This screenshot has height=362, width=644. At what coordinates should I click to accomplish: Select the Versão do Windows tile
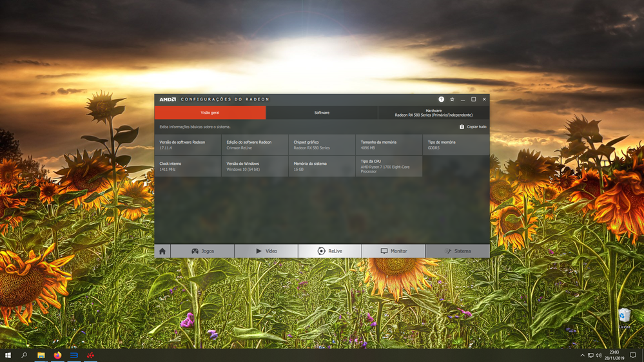[x=255, y=166]
